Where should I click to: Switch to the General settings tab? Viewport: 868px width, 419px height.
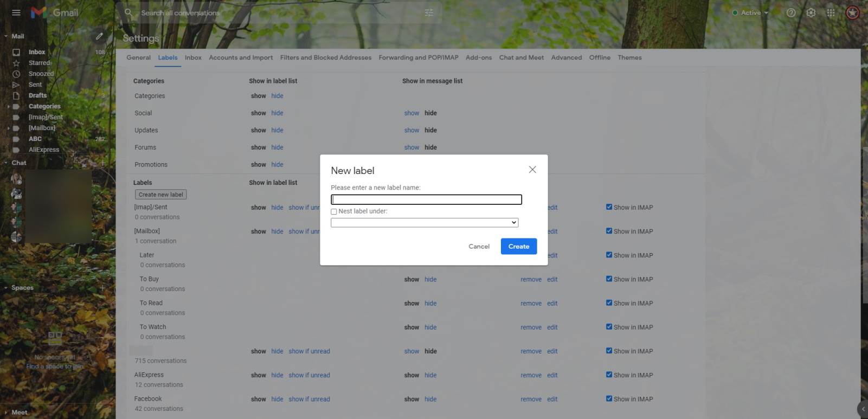point(138,57)
